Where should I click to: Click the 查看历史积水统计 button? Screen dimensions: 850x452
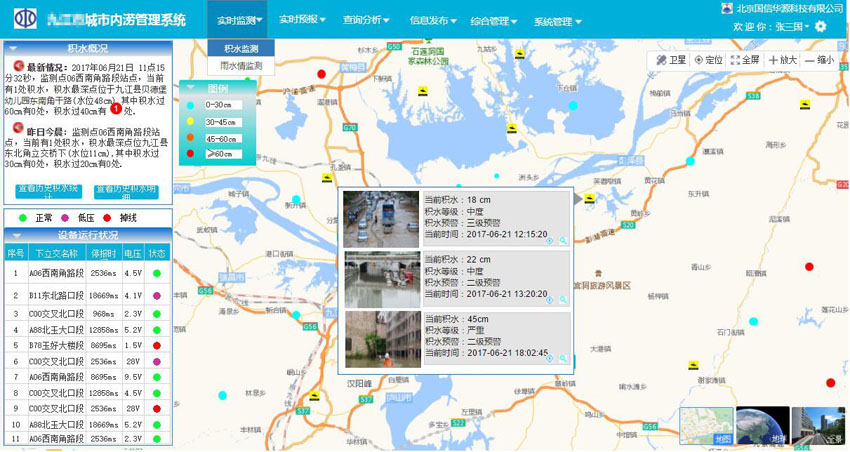(x=47, y=190)
